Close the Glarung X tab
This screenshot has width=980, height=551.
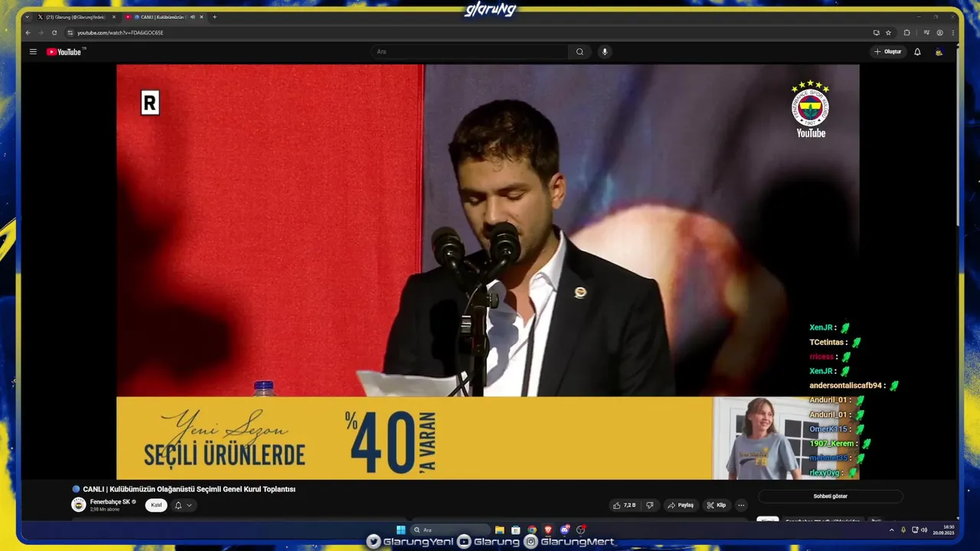click(114, 17)
